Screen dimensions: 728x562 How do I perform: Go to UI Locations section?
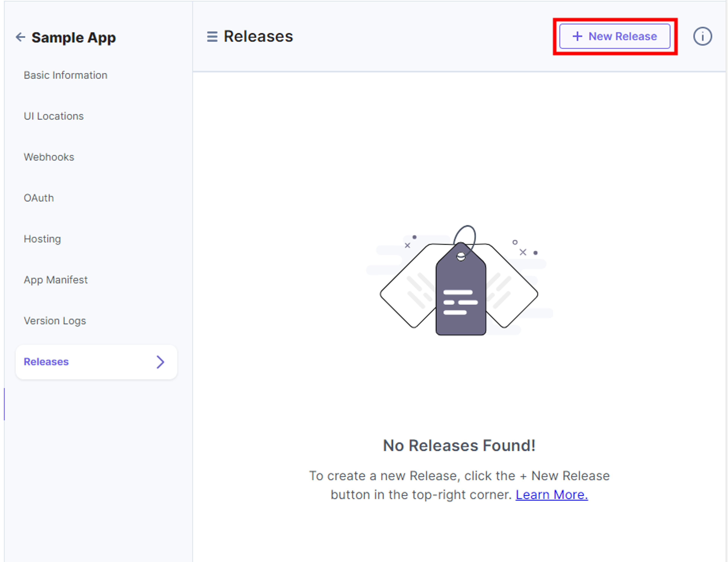click(x=54, y=116)
